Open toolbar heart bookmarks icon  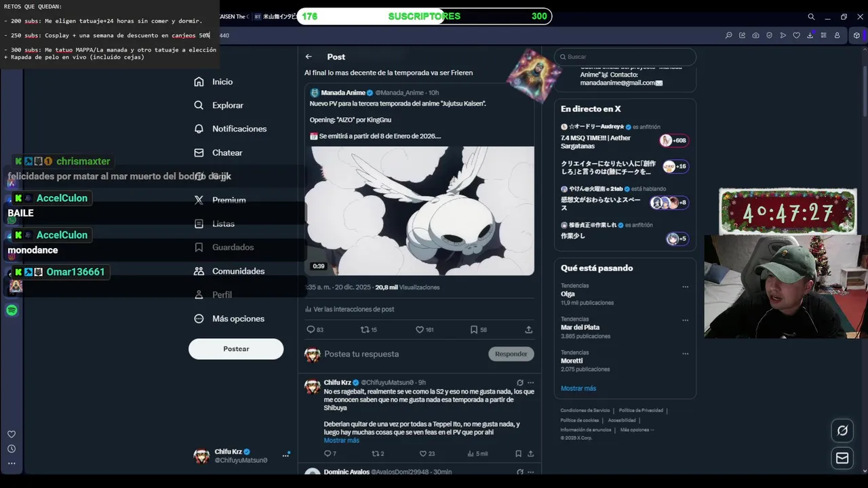coord(796,35)
